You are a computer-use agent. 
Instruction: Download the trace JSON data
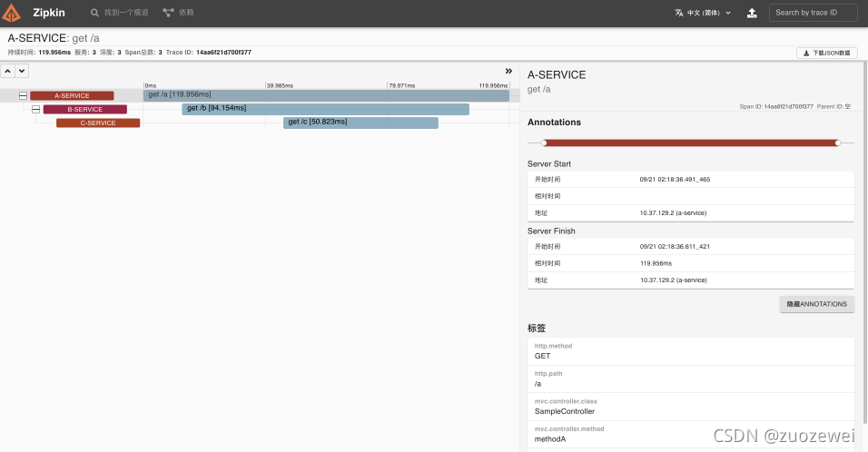coord(827,54)
